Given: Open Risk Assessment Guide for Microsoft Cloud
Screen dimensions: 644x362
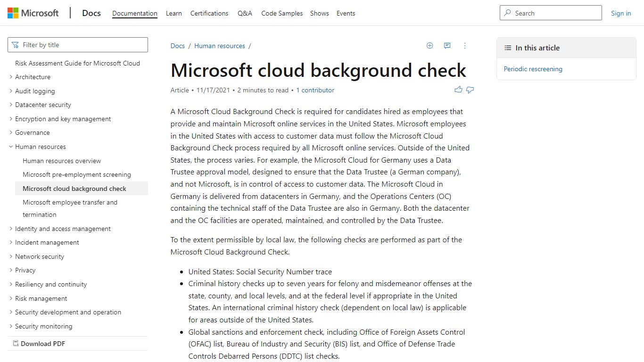Looking at the screenshot, I should click(x=77, y=63).
